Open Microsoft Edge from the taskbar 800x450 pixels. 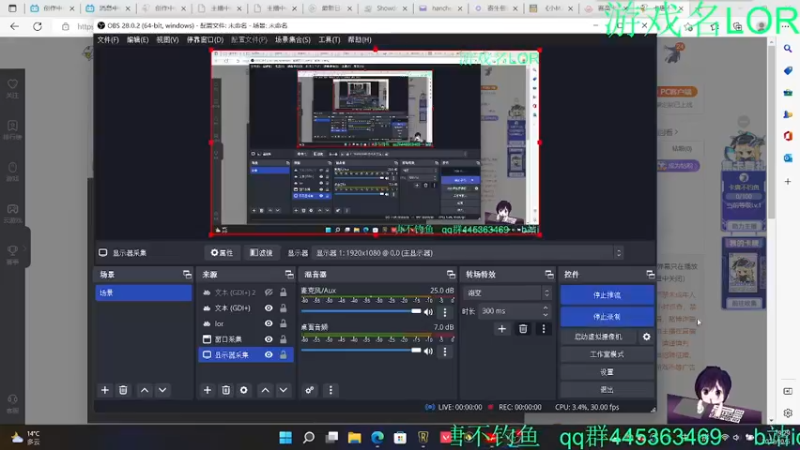point(378,437)
